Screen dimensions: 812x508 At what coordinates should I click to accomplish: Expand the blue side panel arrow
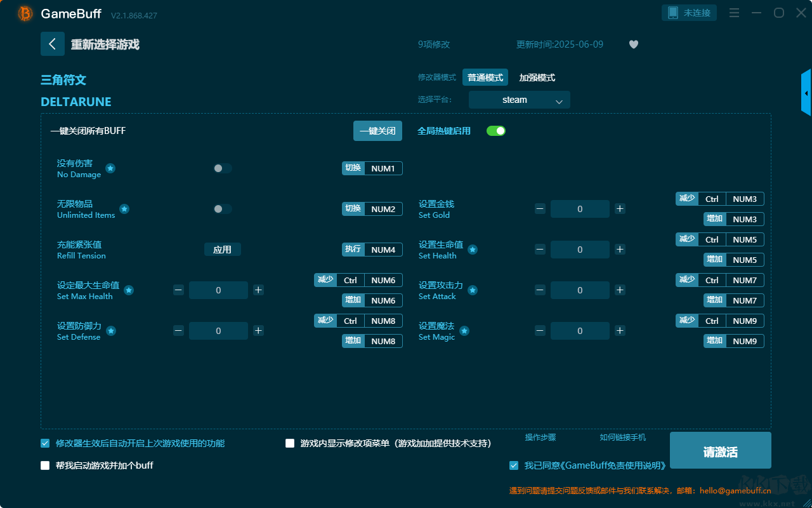(x=806, y=93)
